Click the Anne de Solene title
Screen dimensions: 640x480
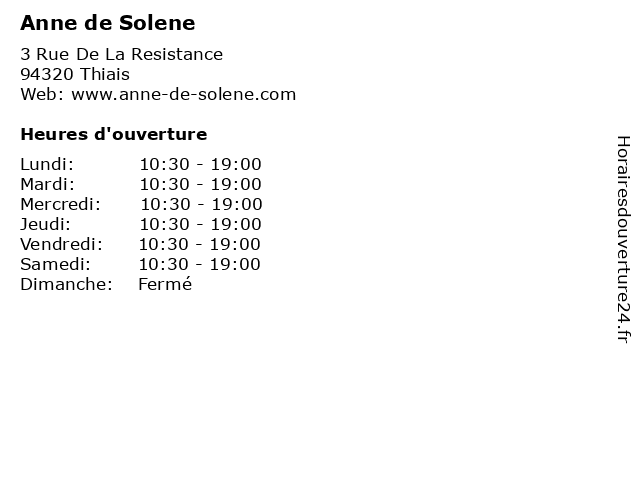click(108, 23)
